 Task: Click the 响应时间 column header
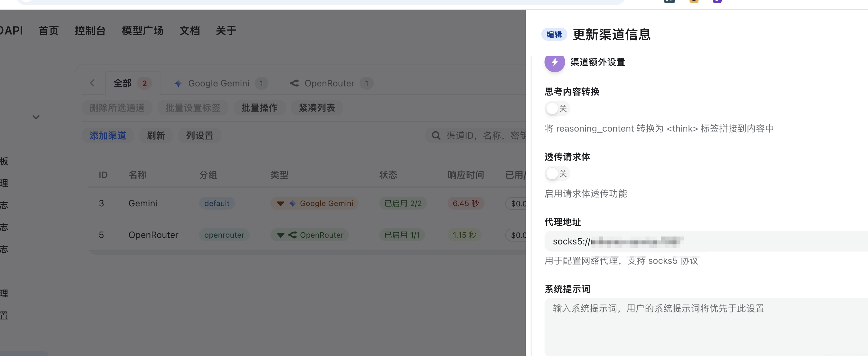point(466,175)
